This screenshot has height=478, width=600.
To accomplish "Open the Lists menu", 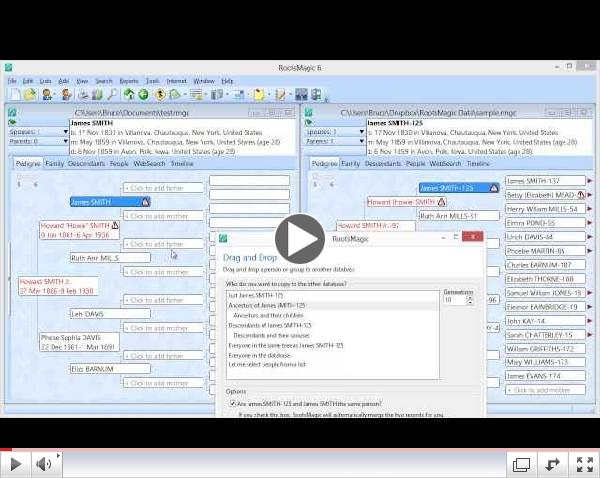I will 45,81.
